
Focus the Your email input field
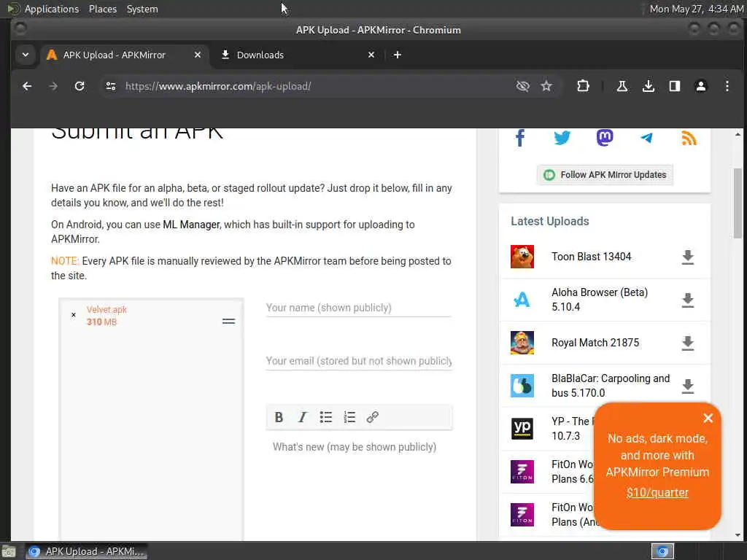click(x=358, y=362)
